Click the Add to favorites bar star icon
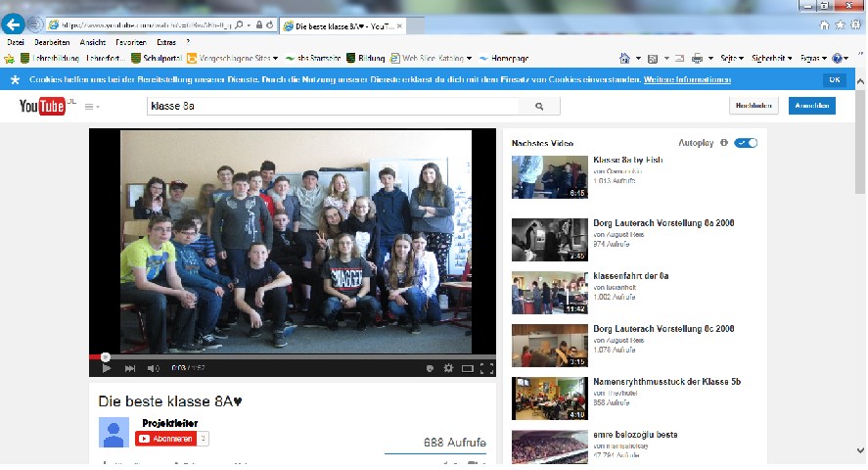Image resolution: width=868 pixels, height=470 pixels. [9, 58]
